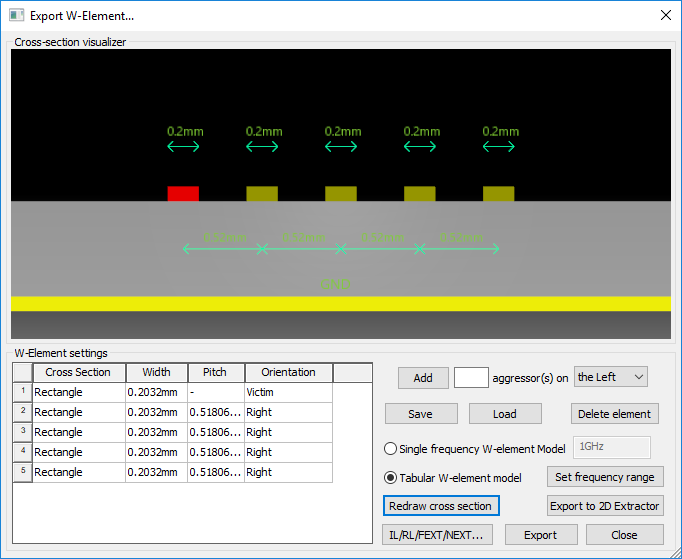Open the 'the Left' side dropdown
This screenshot has height=559, width=682.
point(611,377)
